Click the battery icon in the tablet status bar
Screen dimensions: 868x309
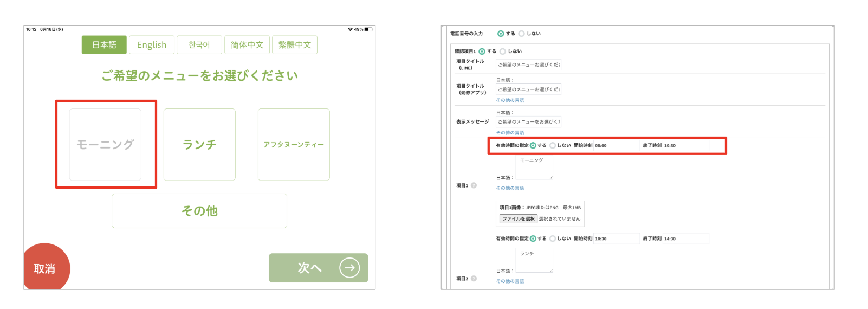pyautogui.click(x=368, y=29)
